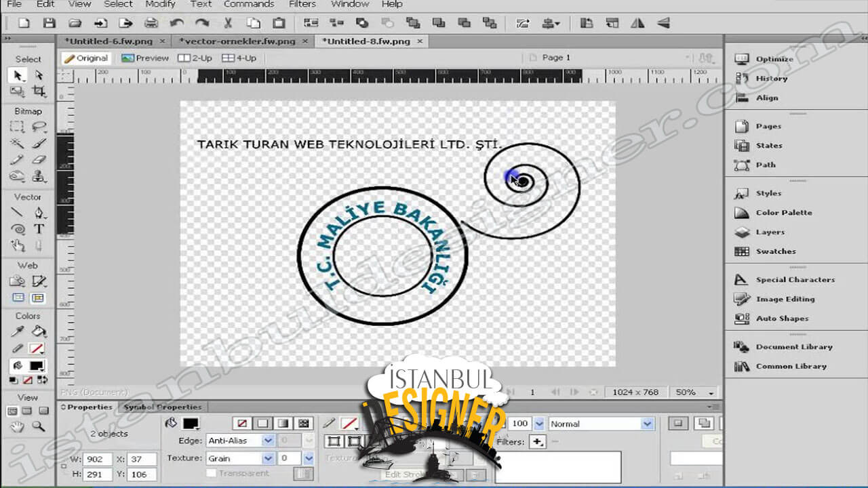The width and height of the screenshot is (868, 488).
Task: Select the Paint Bucket tool
Action: pyautogui.click(x=39, y=331)
